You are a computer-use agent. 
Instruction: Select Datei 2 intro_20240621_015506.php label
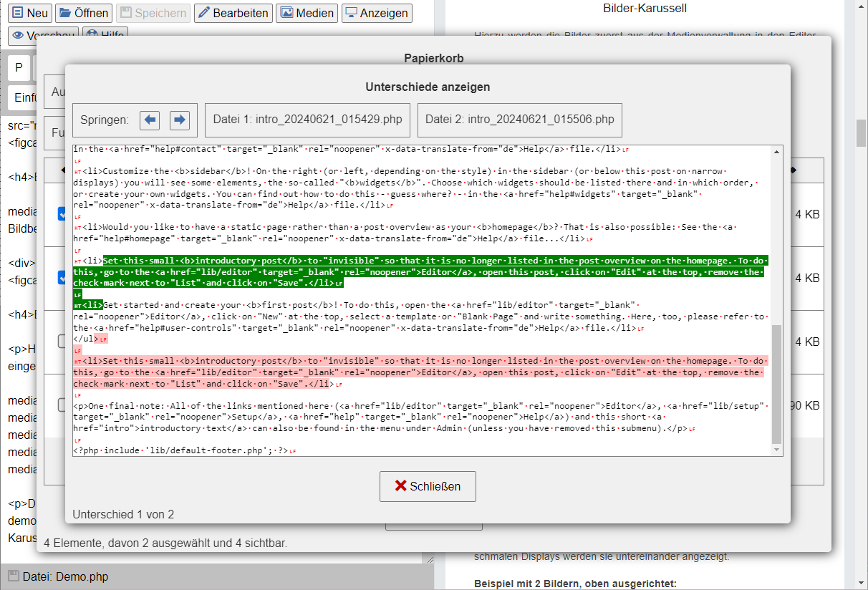519,120
